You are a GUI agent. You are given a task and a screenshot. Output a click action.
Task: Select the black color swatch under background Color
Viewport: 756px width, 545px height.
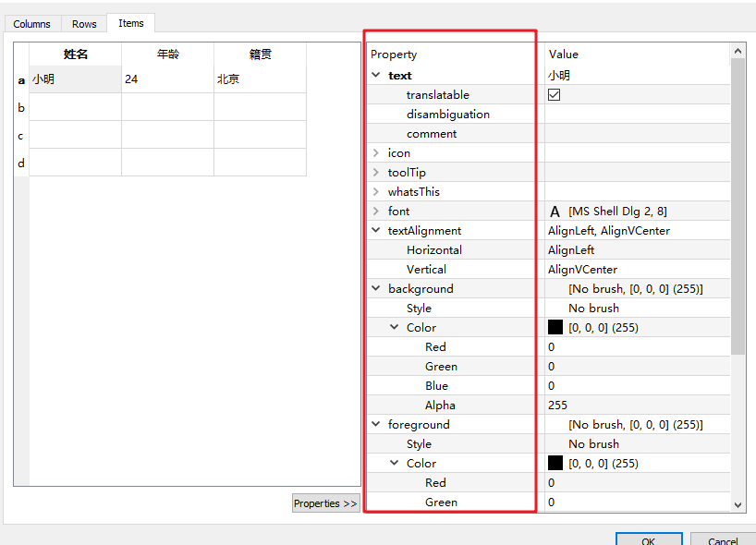[555, 326]
